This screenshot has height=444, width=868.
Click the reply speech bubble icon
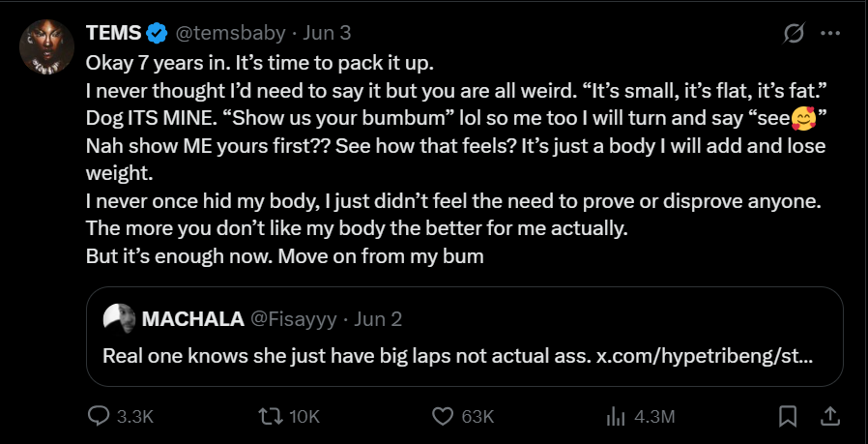100,417
